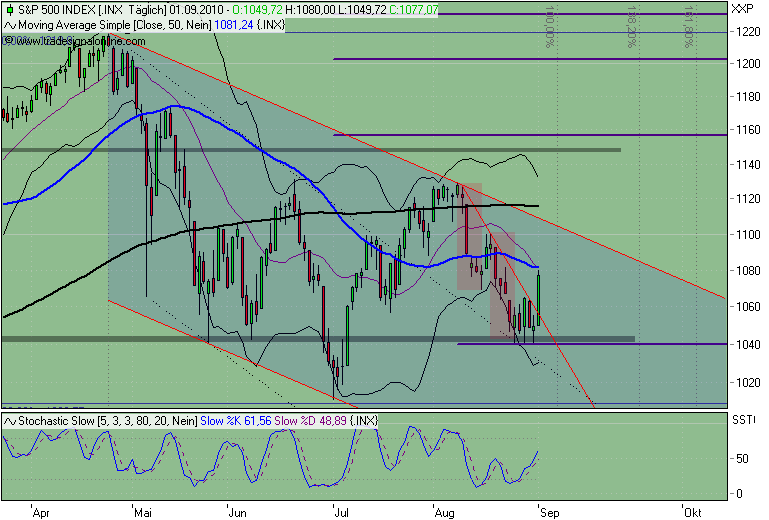
Task: Click the Sep label on the time axis
Action: pos(550,513)
